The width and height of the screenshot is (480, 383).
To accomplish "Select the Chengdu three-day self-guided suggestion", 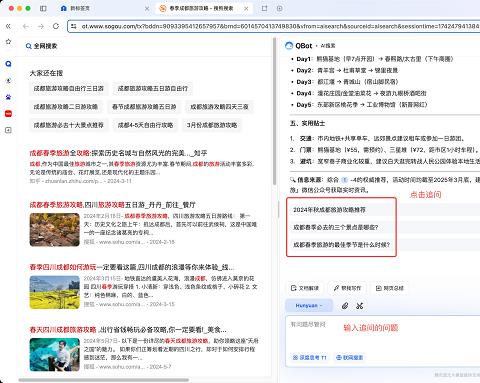I will tap(69, 89).
